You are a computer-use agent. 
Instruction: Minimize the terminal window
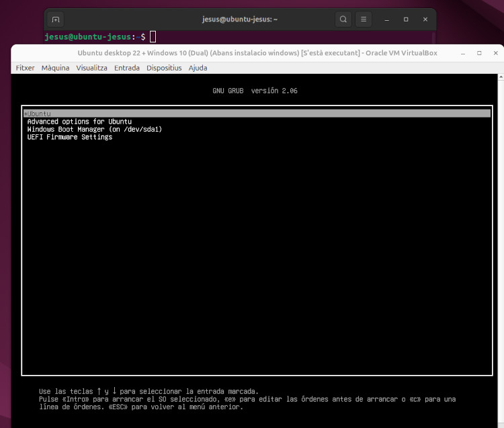[387, 19]
